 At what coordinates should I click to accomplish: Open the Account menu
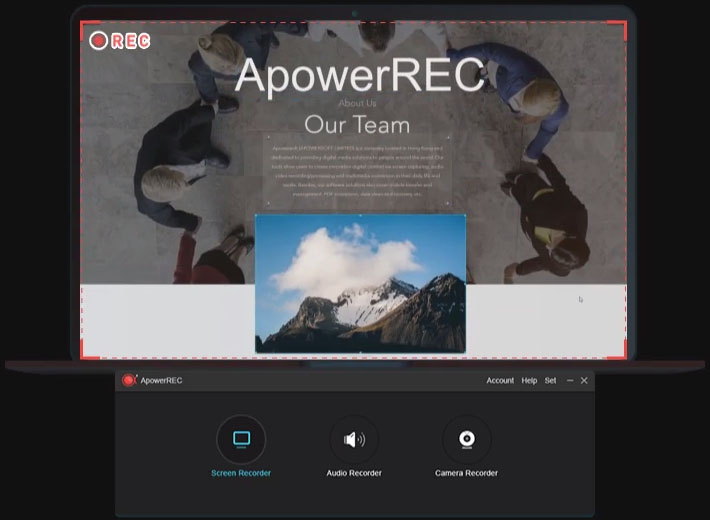coord(500,380)
